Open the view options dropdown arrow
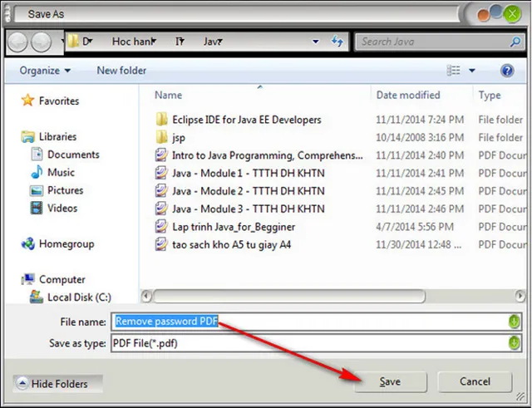The height and width of the screenshot is (408, 532). (472, 71)
